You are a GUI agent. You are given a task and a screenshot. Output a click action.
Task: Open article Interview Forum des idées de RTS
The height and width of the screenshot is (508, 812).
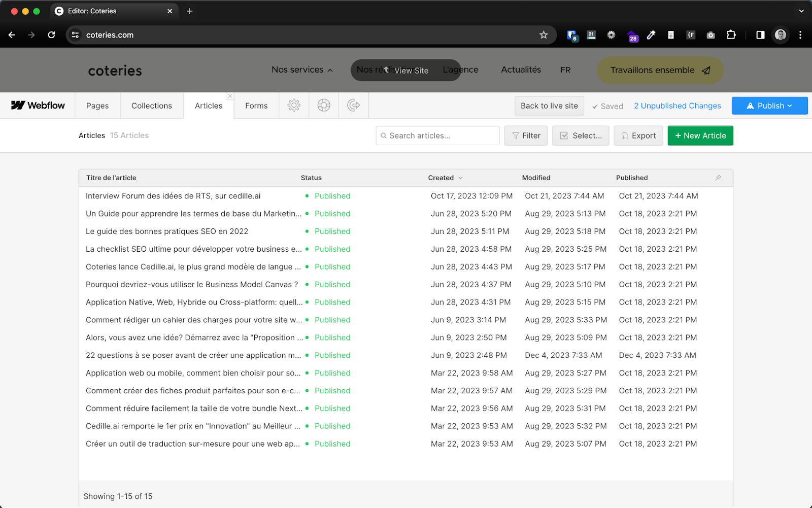(173, 196)
